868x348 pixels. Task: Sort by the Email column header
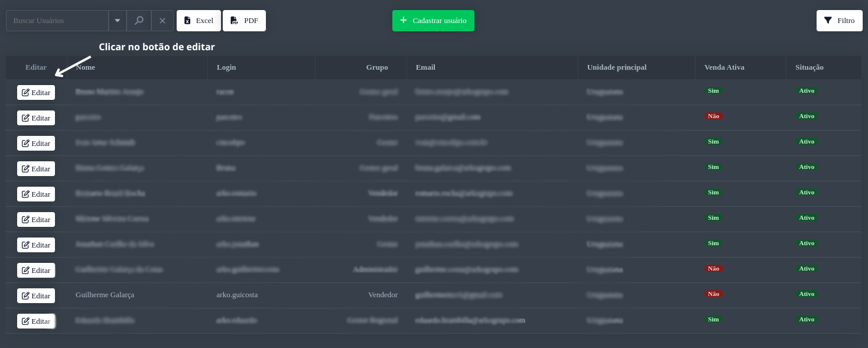[425, 67]
